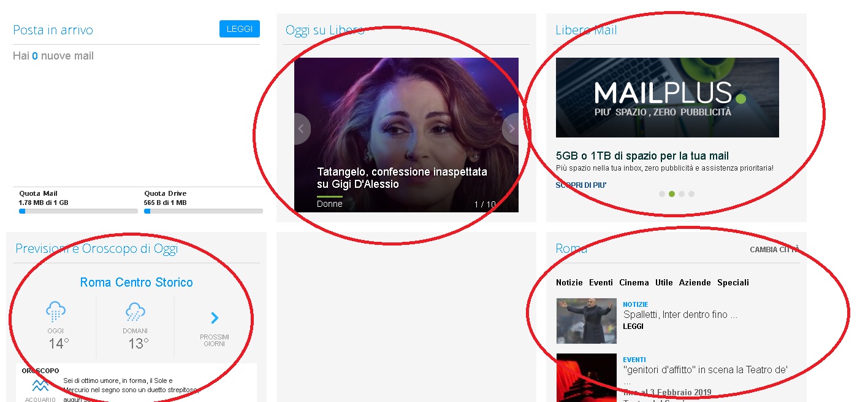Image resolution: width=868 pixels, height=402 pixels.
Task: Select the third carousel dot in Libero Mail
Action: tap(682, 194)
